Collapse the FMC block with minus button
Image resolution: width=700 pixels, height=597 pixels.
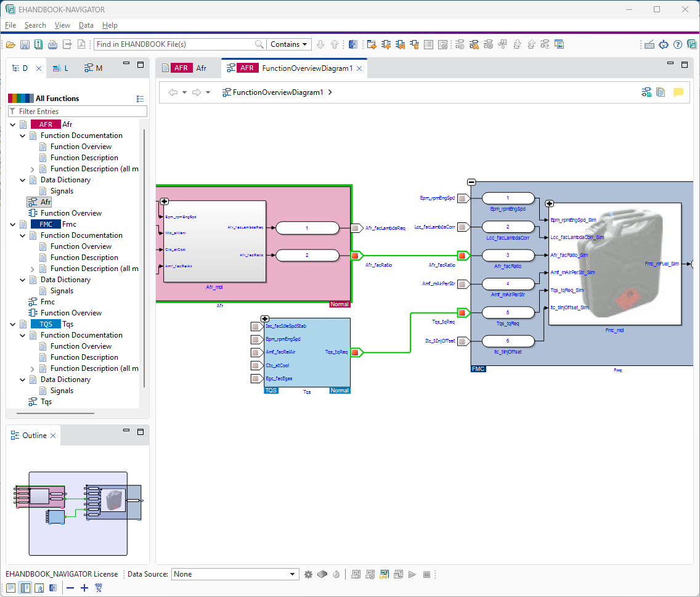pos(471,182)
